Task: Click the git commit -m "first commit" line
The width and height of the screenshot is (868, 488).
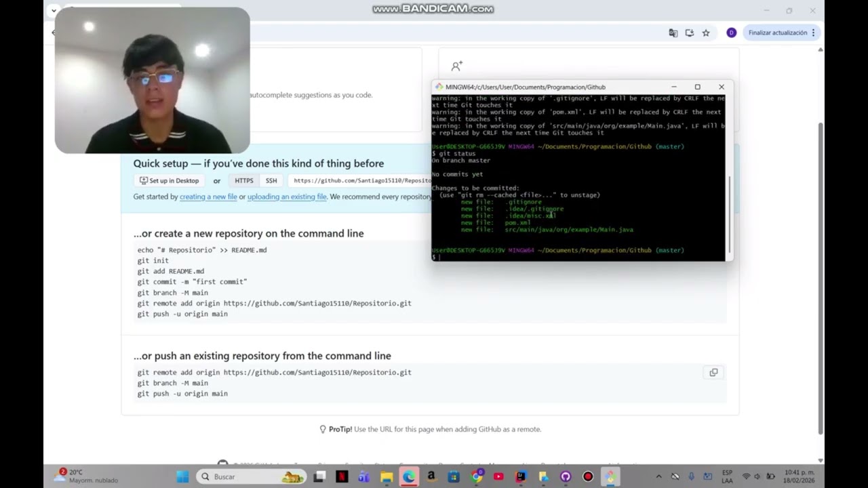Action: pyautogui.click(x=192, y=282)
